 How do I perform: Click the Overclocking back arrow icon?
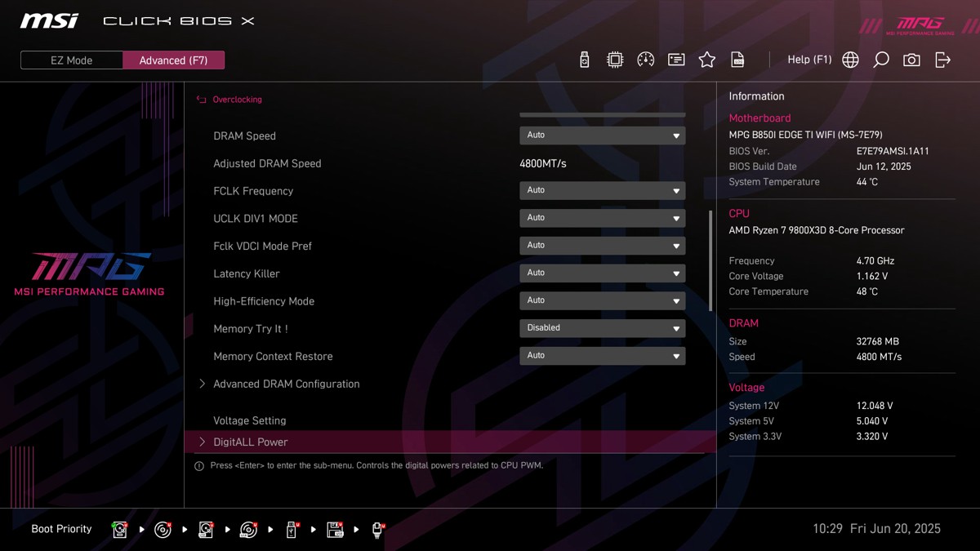202,100
